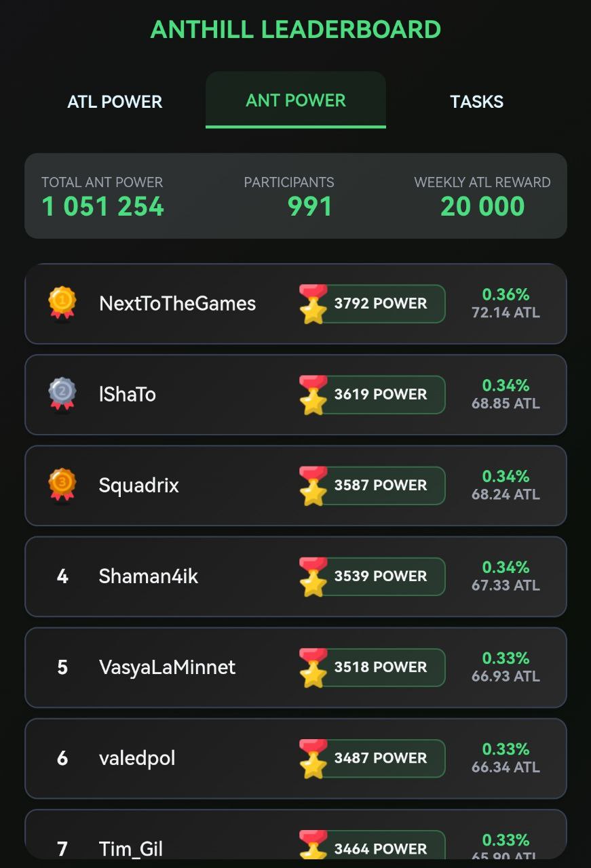This screenshot has width=591, height=868.
Task: Click the bronze third-place medal icon
Action: [62, 486]
